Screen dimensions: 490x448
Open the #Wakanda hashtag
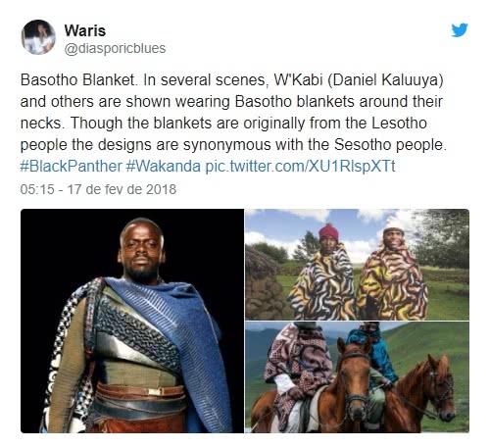(163, 166)
